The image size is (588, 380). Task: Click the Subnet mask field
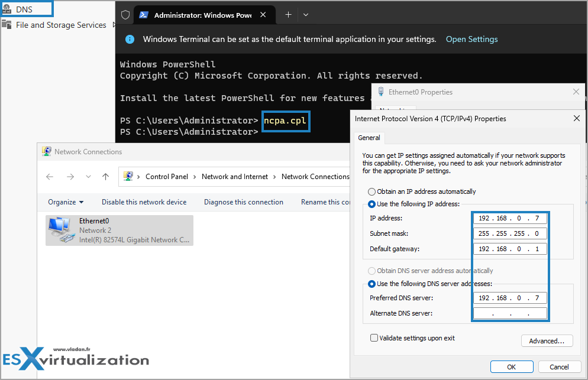pyautogui.click(x=510, y=233)
